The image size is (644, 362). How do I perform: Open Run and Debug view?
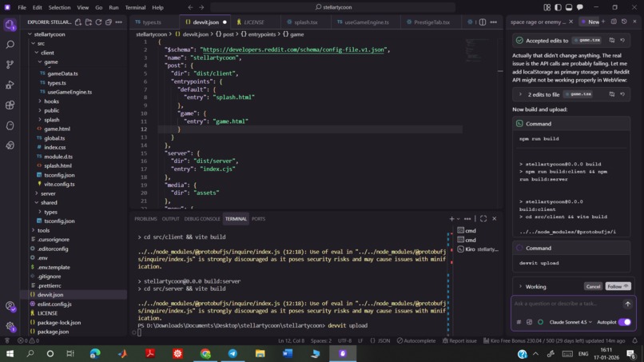pos(10,85)
